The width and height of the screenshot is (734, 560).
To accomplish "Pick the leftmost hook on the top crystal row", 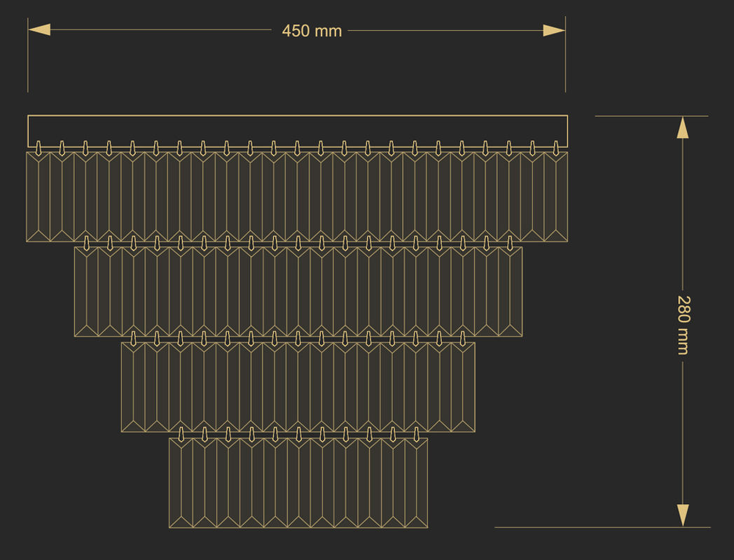I will pyautogui.click(x=39, y=147).
